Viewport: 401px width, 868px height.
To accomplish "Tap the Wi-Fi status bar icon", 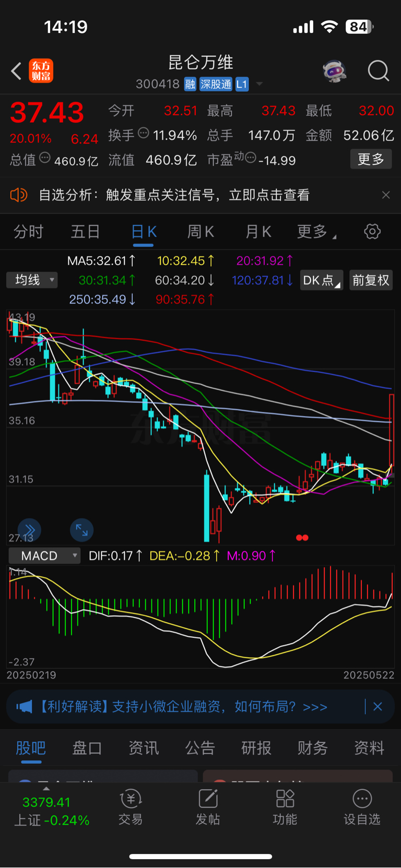I will point(329,27).
